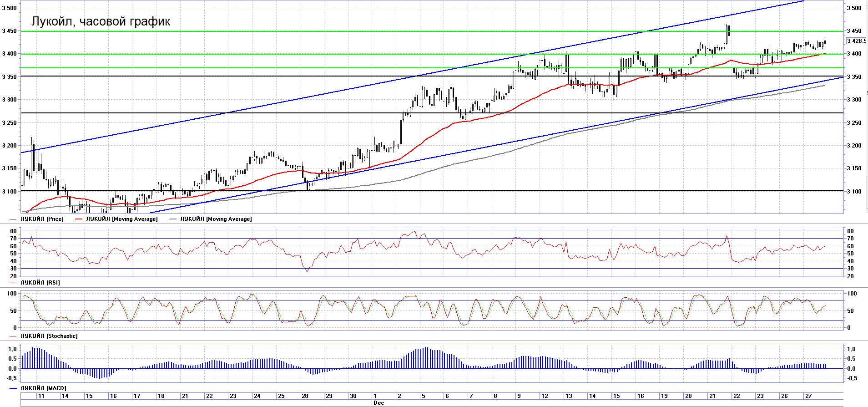Click '3 350' on the right price axis

(854, 77)
